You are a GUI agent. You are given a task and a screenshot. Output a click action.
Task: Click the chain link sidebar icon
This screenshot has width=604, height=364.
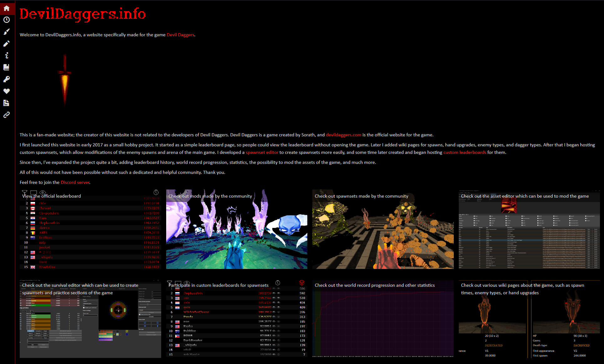click(x=7, y=115)
